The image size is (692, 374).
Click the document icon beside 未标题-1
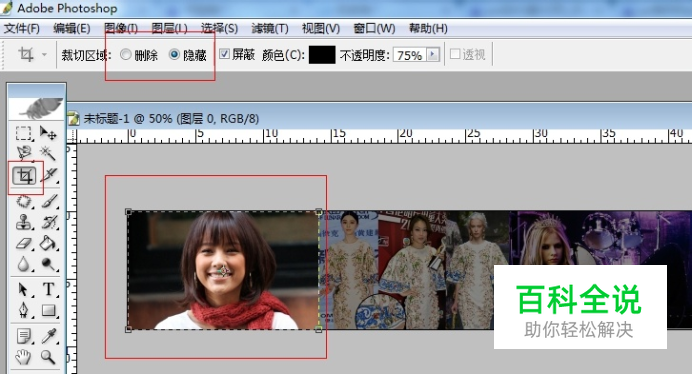pos(73,118)
